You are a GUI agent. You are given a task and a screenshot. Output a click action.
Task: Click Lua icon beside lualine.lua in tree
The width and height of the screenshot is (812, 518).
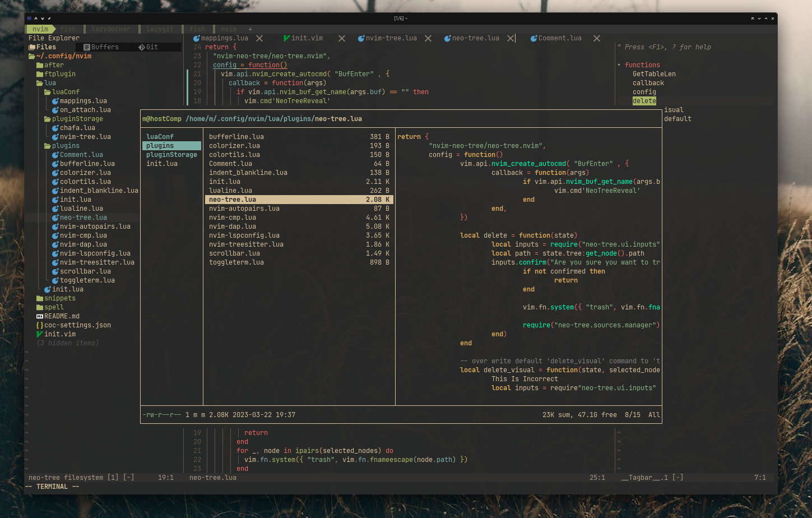[x=55, y=209]
